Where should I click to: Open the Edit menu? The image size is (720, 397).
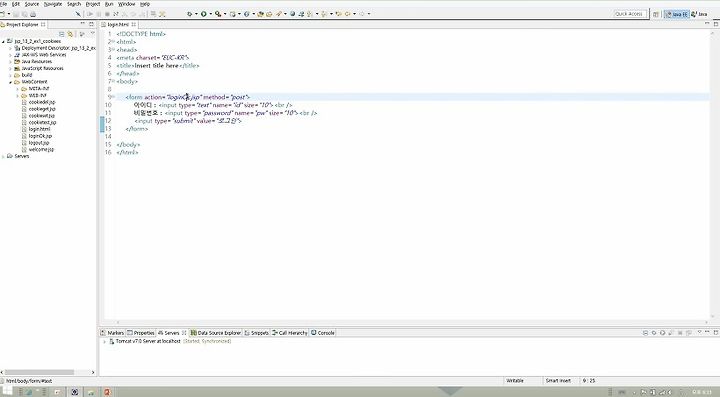tap(16, 4)
